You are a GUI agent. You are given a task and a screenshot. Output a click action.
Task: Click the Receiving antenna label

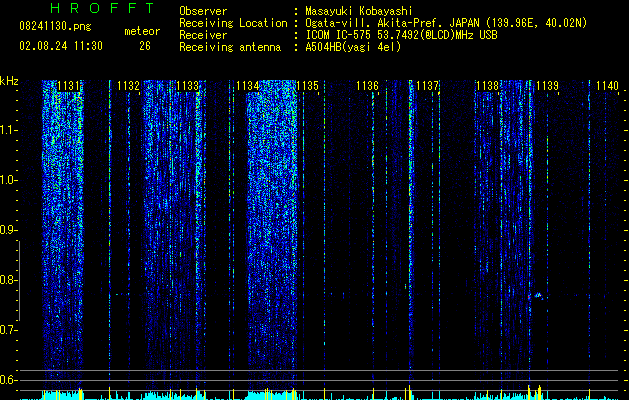(x=230, y=47)
